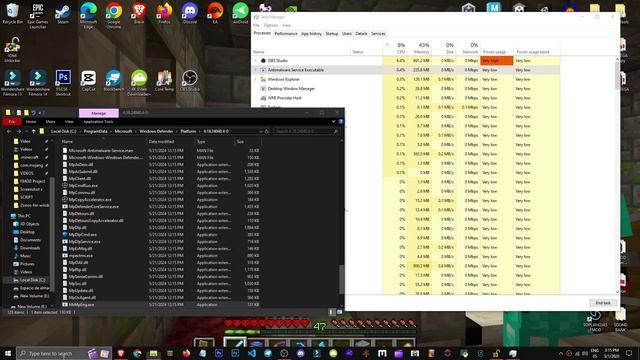
Task: Open the Steam desktop shortcut
Action: (x=63, y=14)
